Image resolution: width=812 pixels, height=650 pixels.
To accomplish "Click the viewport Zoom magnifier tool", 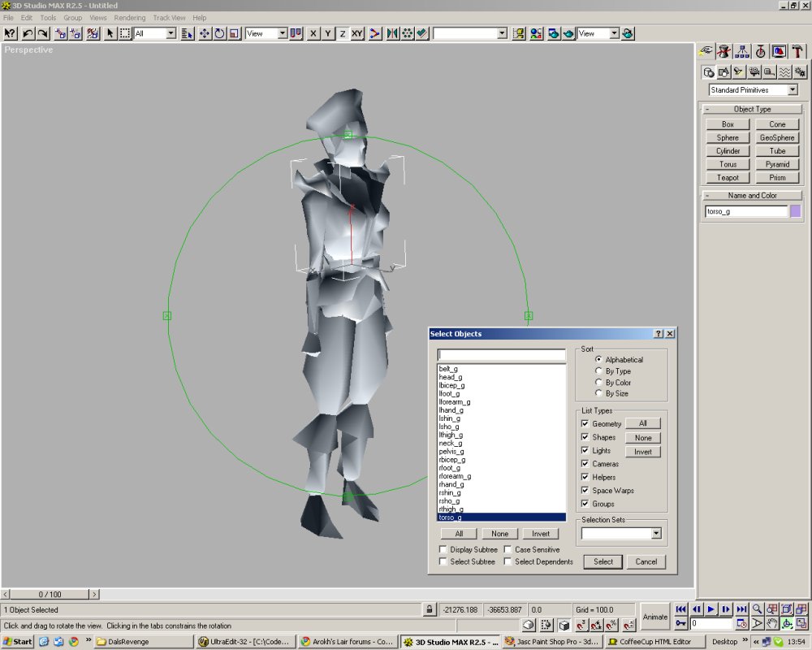I will click(757, 609).
